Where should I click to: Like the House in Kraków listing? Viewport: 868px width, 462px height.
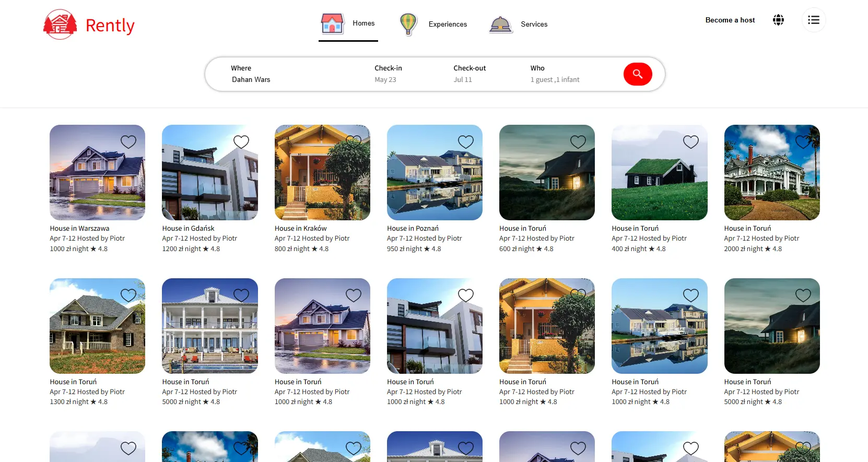pos(354,142)
